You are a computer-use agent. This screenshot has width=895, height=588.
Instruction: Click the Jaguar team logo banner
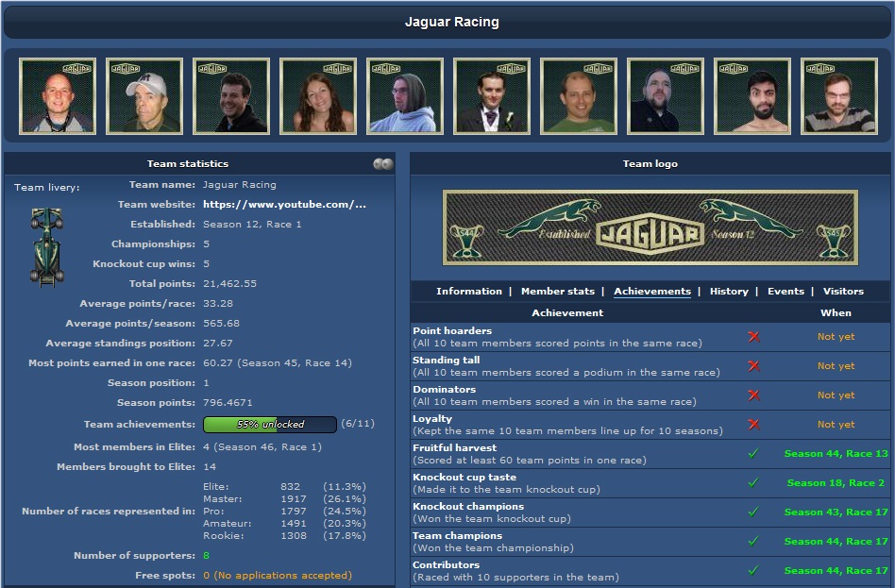coord(650,227)
